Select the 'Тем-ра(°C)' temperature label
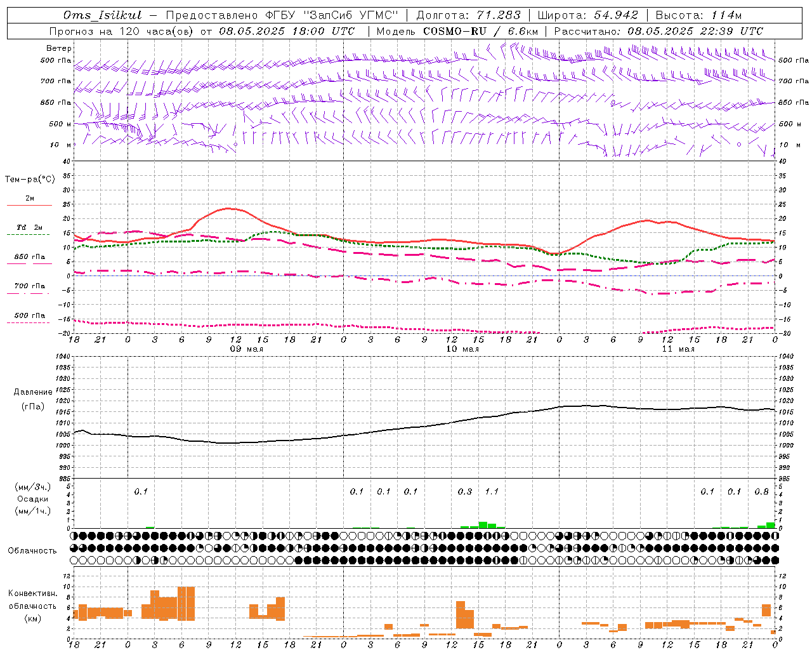The width and height of the screenshot is (812, 650). click(x=30, y=180)
